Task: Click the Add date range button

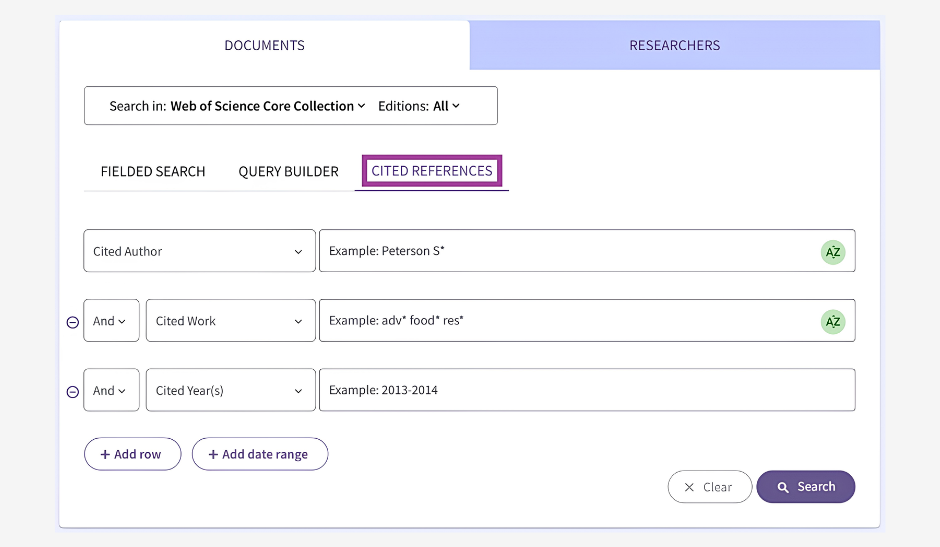Action: [x=260, y=454]
